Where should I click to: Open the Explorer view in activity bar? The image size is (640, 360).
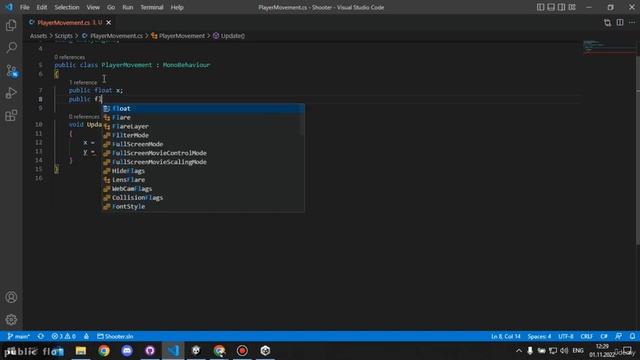pos(11,25)
